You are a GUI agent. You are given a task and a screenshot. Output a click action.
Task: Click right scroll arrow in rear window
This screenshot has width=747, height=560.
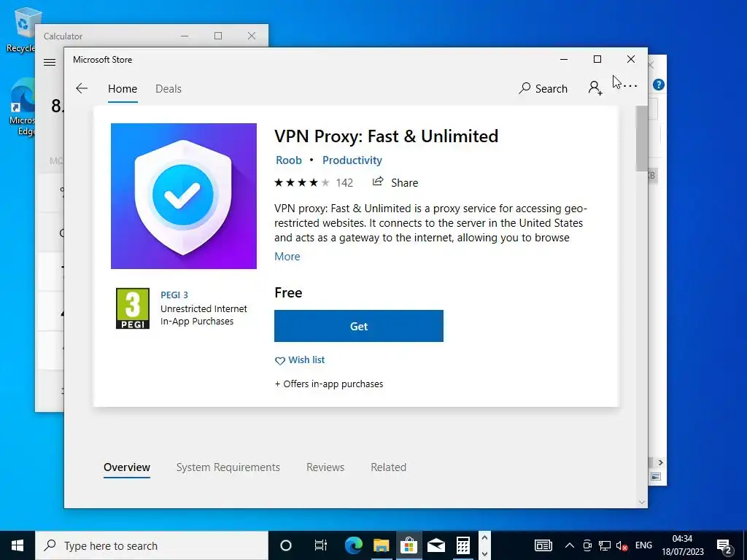(660, 462)
